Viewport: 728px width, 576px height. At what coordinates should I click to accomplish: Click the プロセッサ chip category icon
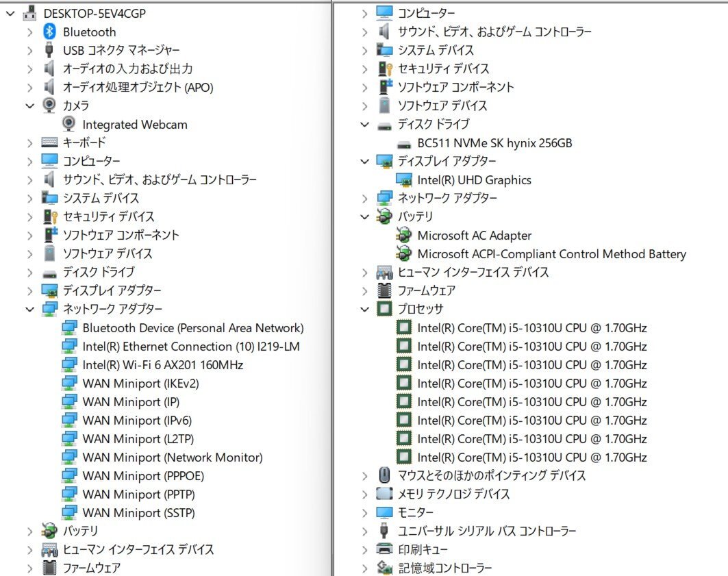384,309
